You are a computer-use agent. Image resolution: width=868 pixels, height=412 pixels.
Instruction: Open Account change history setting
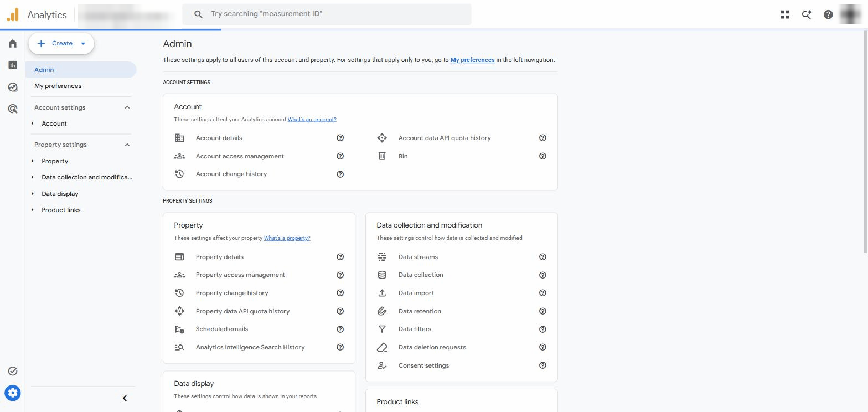(231, 174)
